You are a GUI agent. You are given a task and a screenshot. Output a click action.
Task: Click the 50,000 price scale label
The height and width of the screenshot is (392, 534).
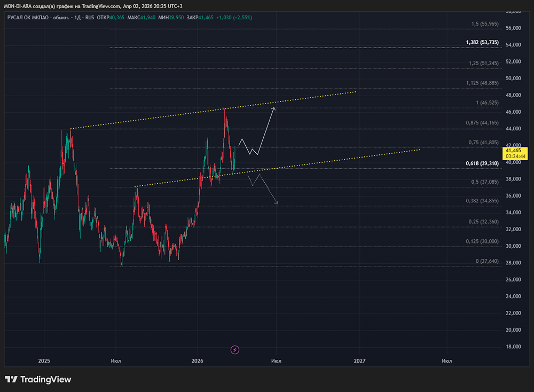pos(513,79)
